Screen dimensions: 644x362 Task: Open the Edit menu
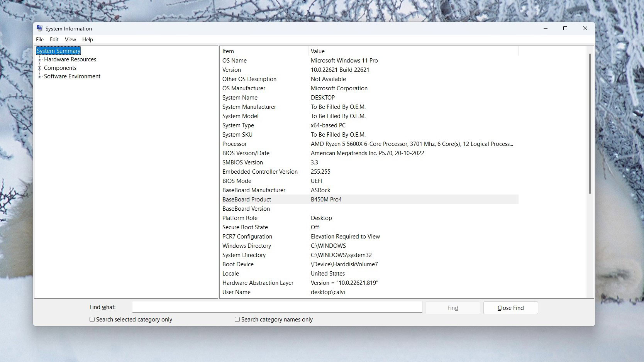coord(54,39)
